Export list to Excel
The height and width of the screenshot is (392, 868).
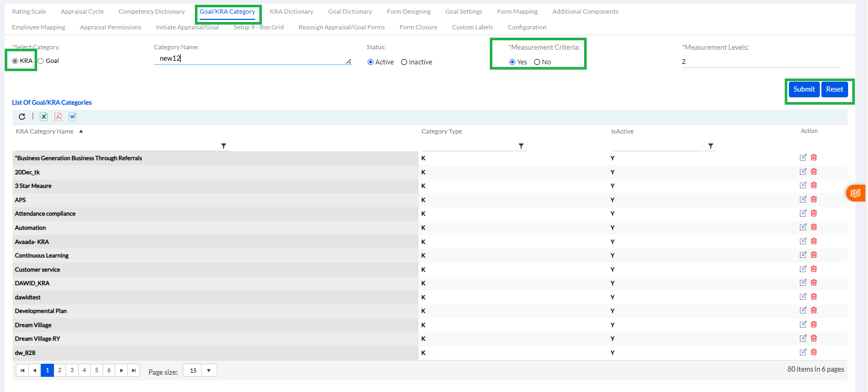pyautogui.click(x=44, y=117)
